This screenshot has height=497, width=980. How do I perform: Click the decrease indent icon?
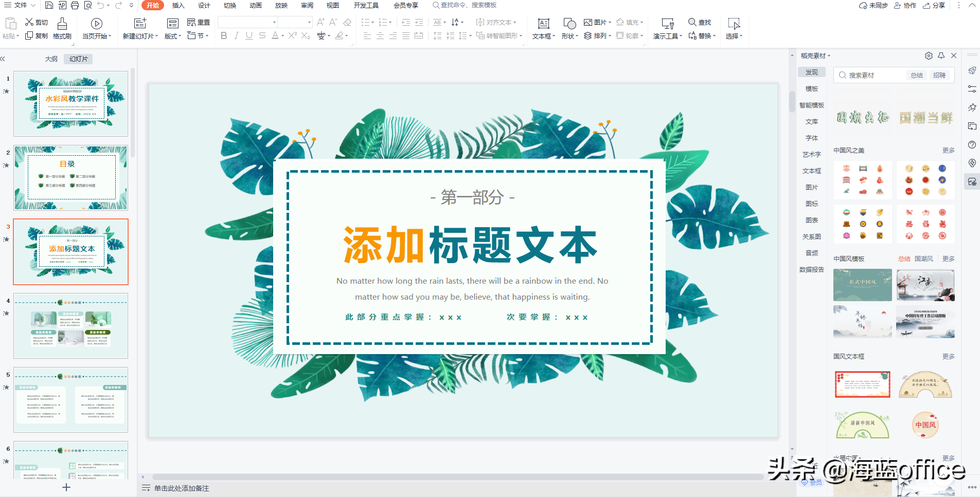point(406,22)
